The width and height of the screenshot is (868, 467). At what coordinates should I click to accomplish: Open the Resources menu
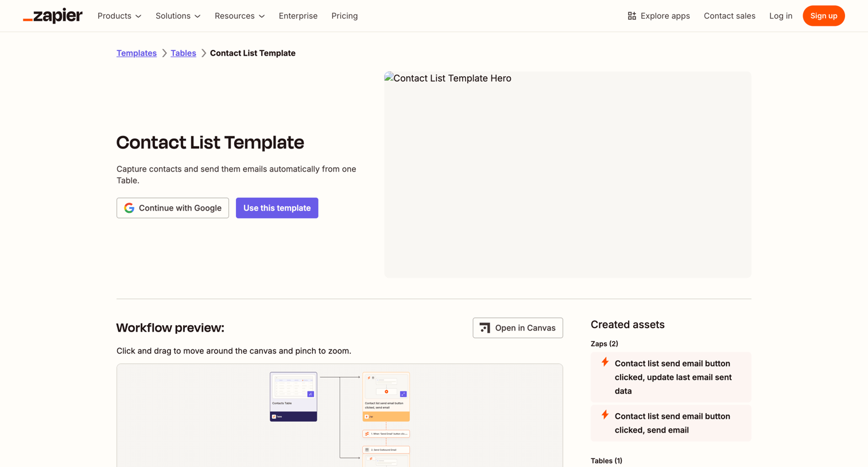239,16
